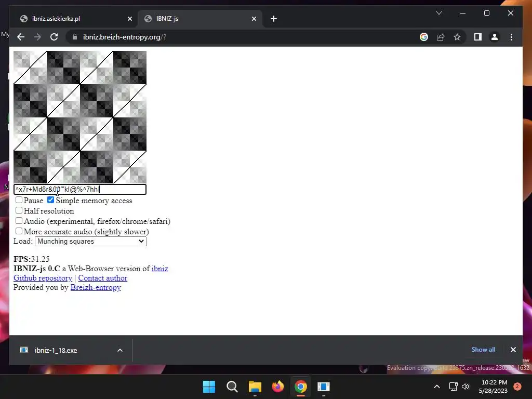Open the browser side panel
Image resolution: width=532 pixels, height=399 pixels.
click(x=478, y=37)
